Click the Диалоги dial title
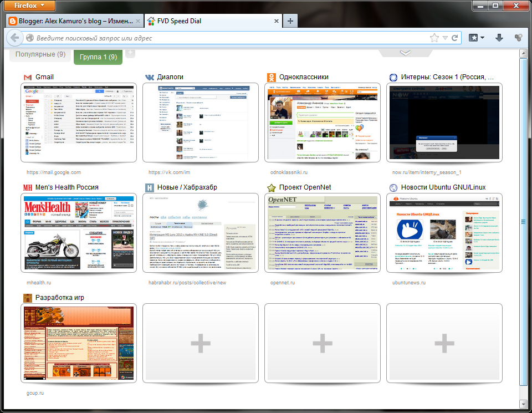532x413 pixels. click(170, 77)
